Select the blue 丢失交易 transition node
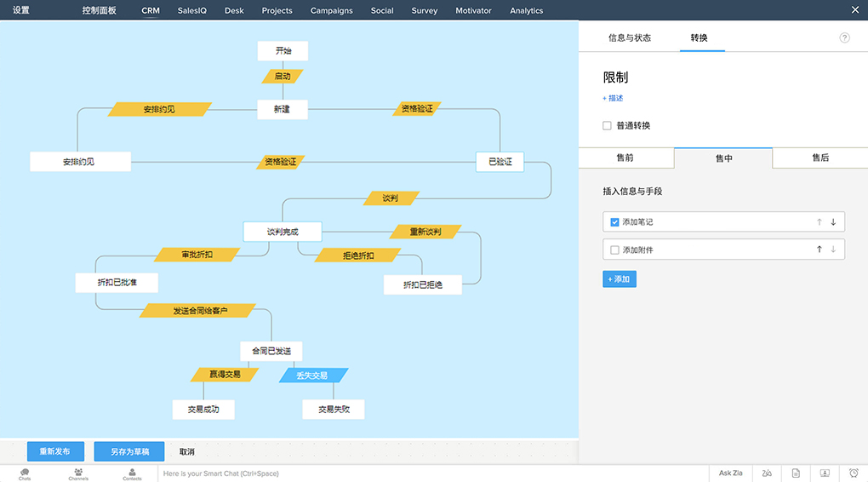868x482 pixels. (x=311, y=375)
